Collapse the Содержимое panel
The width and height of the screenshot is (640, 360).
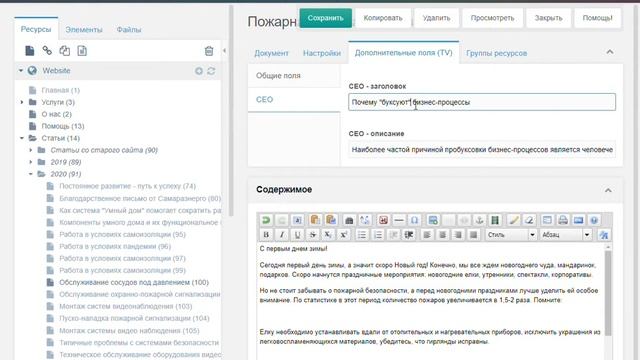coord(608,190)
